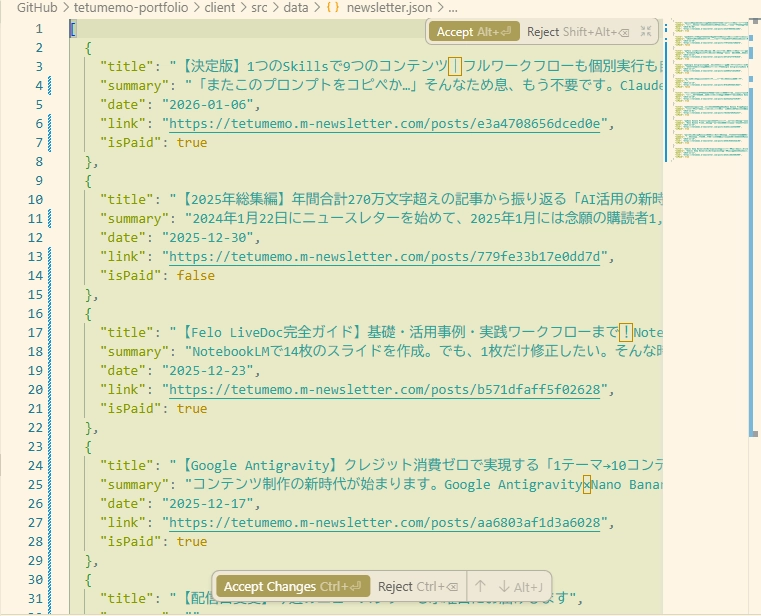Jump to next change with down arrow Alt+J
This screenshot has height=616, width=761.
(x=521, y=587)
